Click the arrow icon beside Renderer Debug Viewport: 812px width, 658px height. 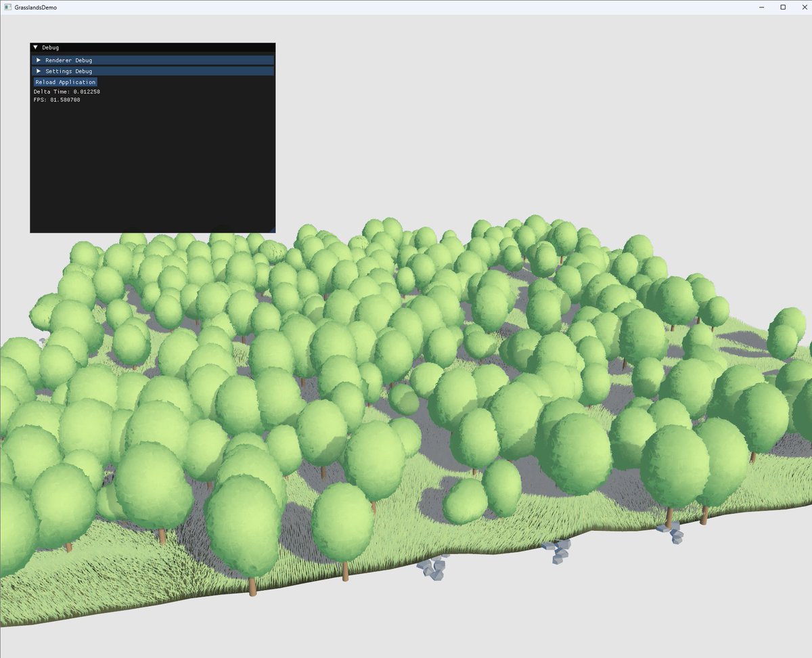click(x=39, y=60)
